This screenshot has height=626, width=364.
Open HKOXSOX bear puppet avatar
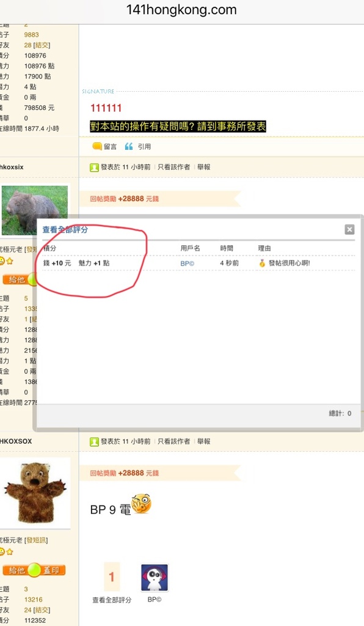click(x=35, y=493)
